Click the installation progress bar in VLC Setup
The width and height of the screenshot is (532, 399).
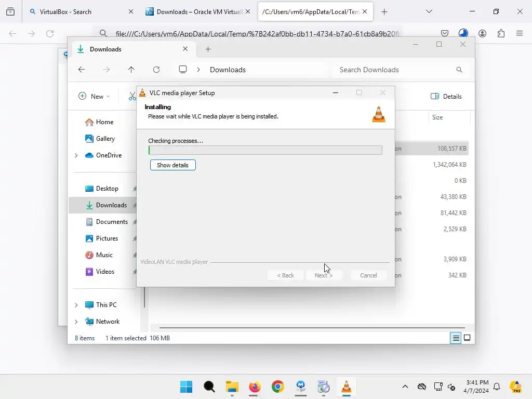(x=265, y=150)
